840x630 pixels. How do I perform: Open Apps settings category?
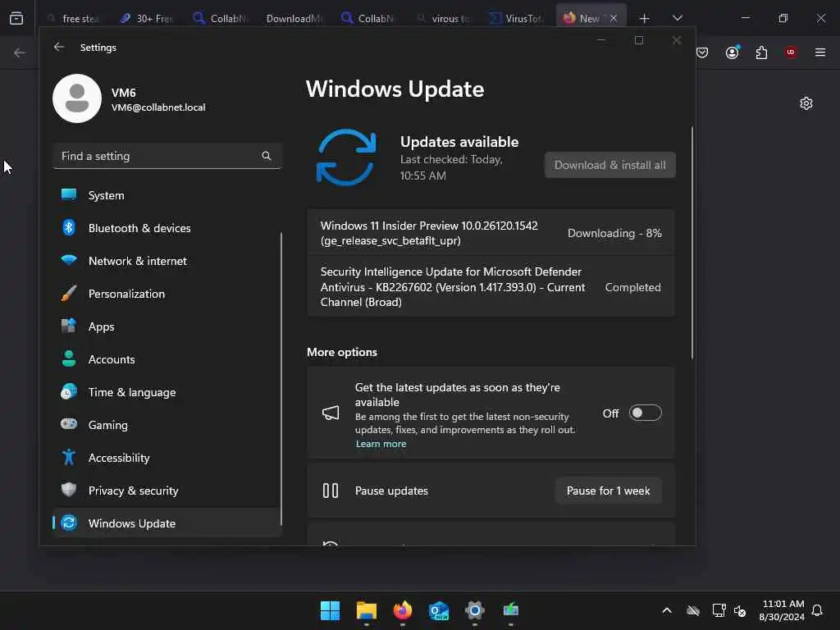pyautogui.click(x=167, y=326)
